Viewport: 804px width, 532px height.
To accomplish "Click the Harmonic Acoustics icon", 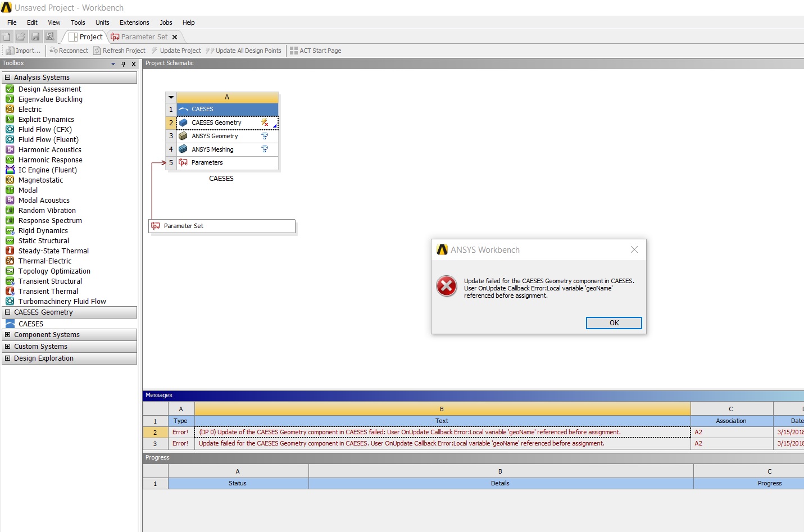I will [x=10, y=149].
